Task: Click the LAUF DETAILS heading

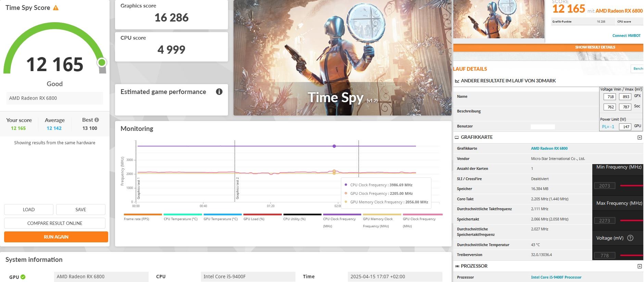Action: click(x=470, y=69)
